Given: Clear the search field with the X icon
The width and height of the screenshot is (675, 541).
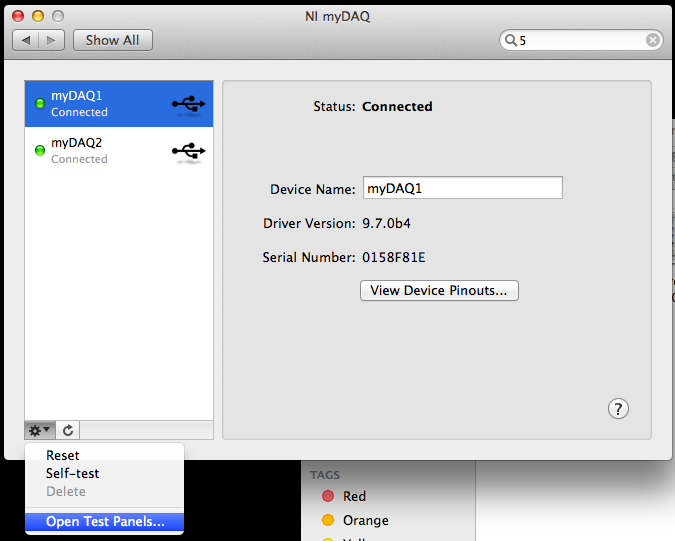Looking at the screenshot, I should 652,41.
